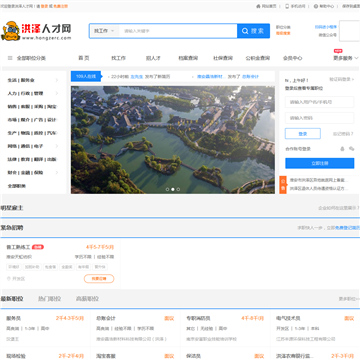Click the outlined 登录 login button

click(303, 134)
